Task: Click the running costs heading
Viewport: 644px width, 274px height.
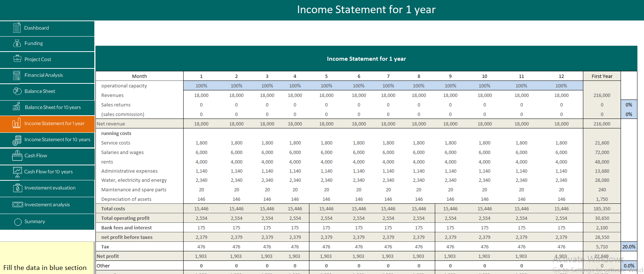Action: 116,133
